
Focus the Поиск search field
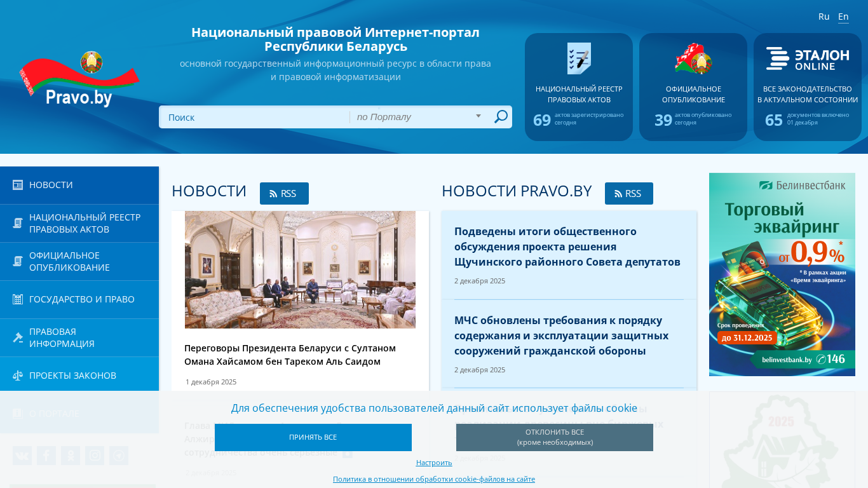[x=254, y=117]
